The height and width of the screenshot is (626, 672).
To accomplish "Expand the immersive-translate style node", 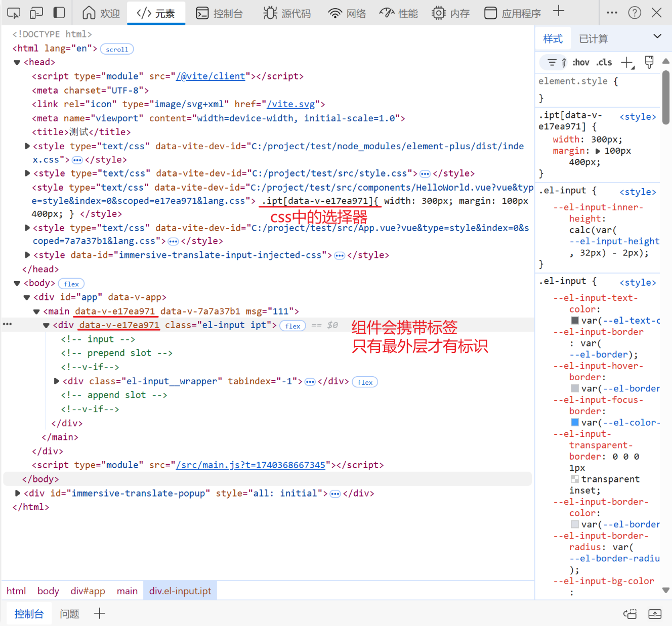I will (27, 255).
